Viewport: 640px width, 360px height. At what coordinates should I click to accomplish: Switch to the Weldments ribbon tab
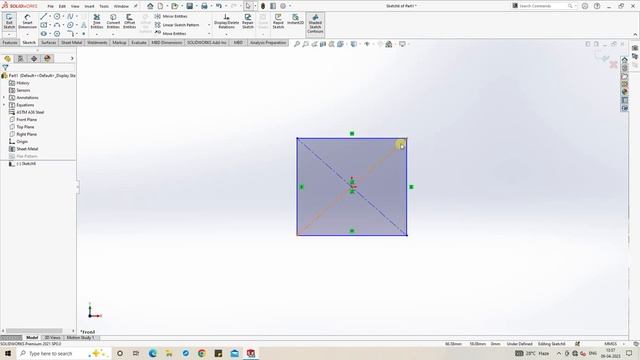coord(97,42)
